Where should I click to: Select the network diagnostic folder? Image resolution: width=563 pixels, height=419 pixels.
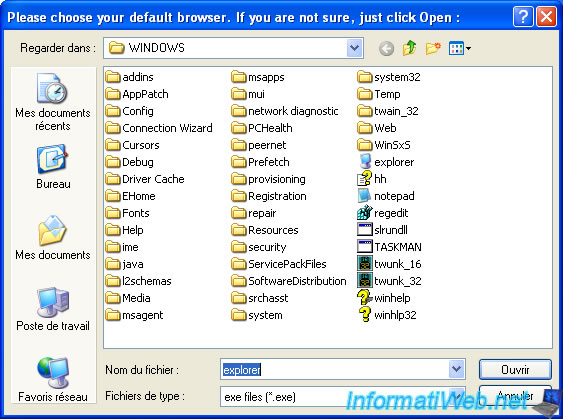(285, 111)
